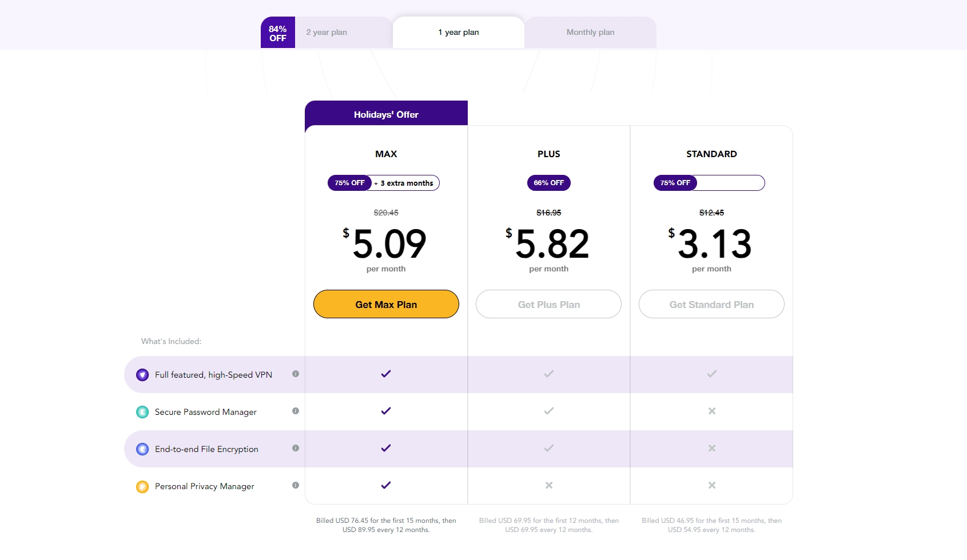
Task: Click Full featured, high-Speed VPN label
Action: point(213,375)
